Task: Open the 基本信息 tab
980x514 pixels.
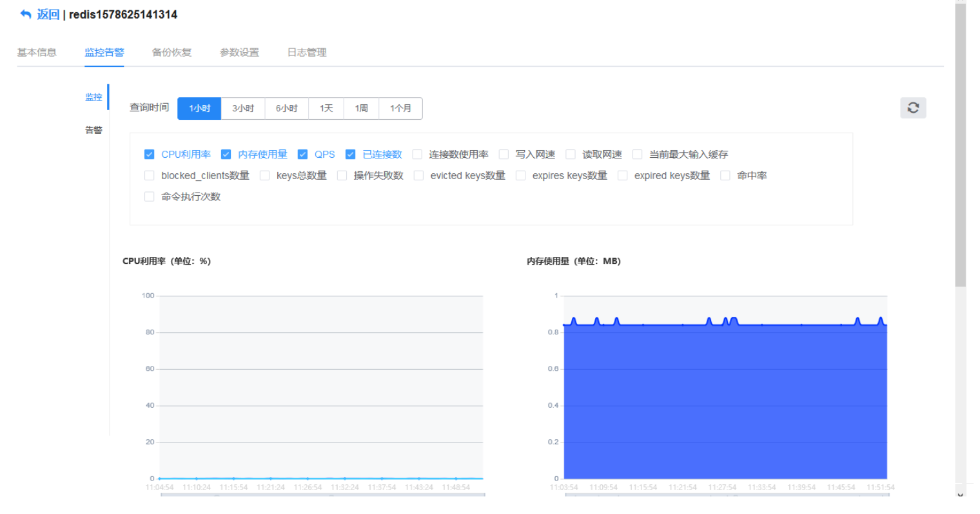Action: [x=37, y=52]
